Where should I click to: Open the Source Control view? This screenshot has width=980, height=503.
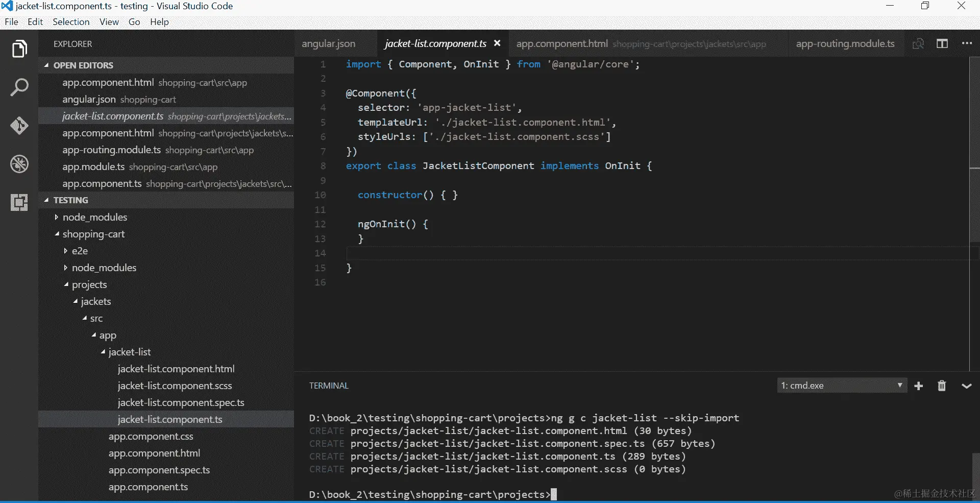click(19, 126)
